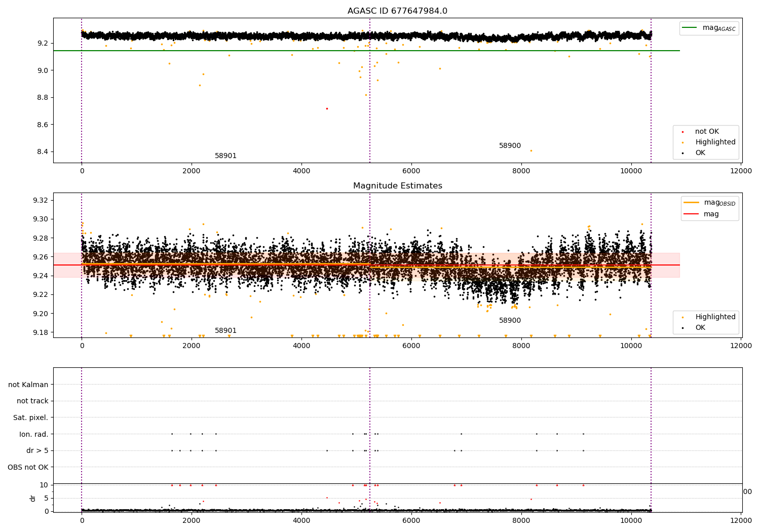Click the "Ion. rad." row label
This screenshot has width=760, height=532.
point(34,434)
